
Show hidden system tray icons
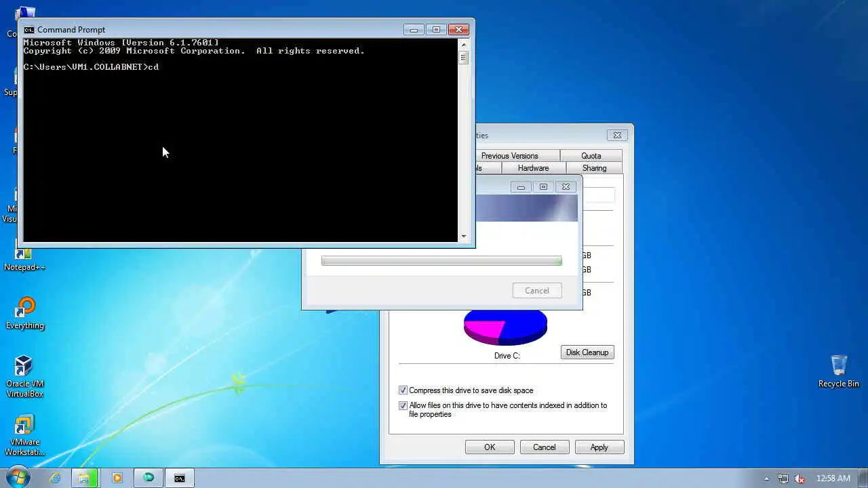[767, 479]
